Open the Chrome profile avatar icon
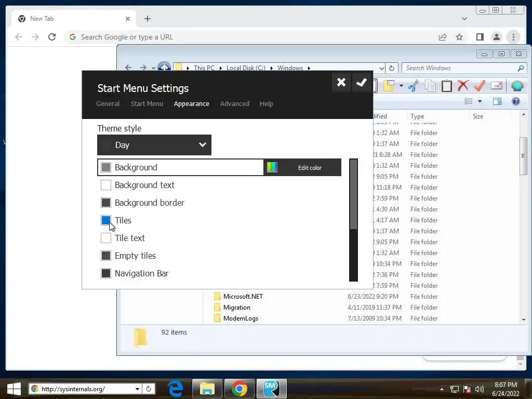This screenshot has height=399, width=532. [496, 37]
